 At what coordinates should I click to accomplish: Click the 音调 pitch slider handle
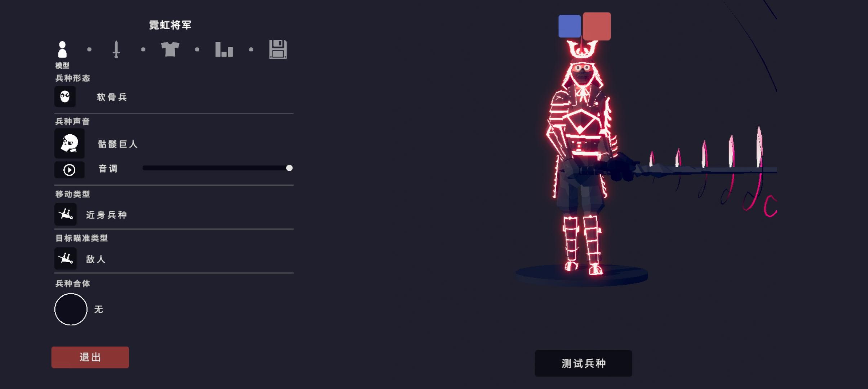pyautogui.click(x=289, y=168)
